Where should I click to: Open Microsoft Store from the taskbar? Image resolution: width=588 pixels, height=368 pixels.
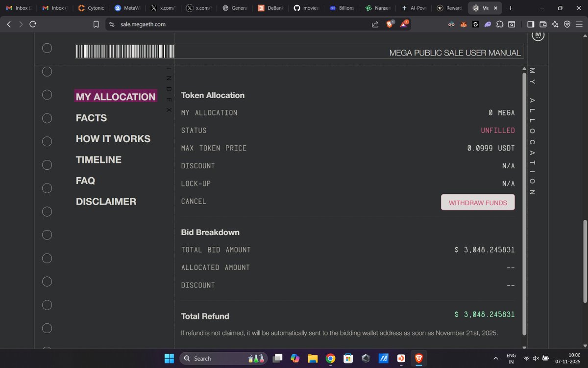348,358
